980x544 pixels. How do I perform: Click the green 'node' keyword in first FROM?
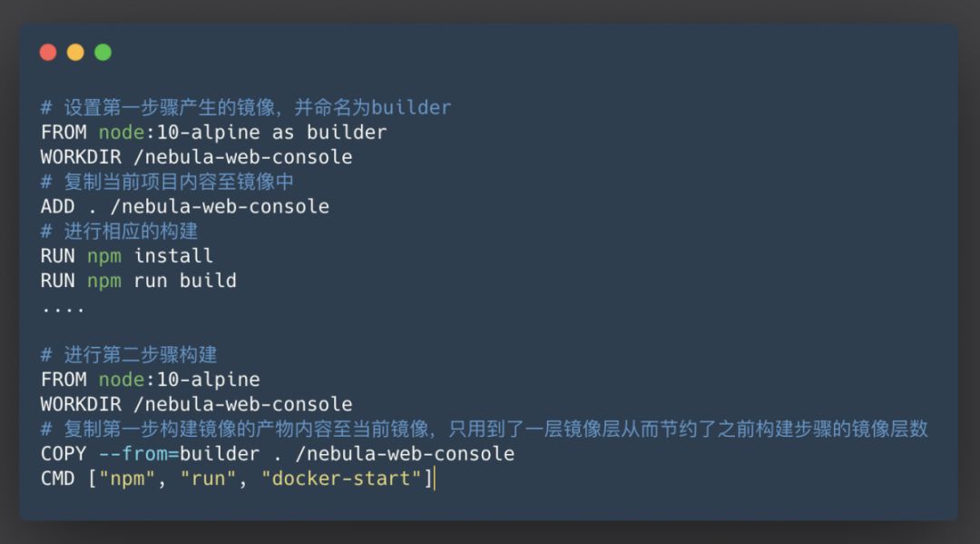point(122,133)
